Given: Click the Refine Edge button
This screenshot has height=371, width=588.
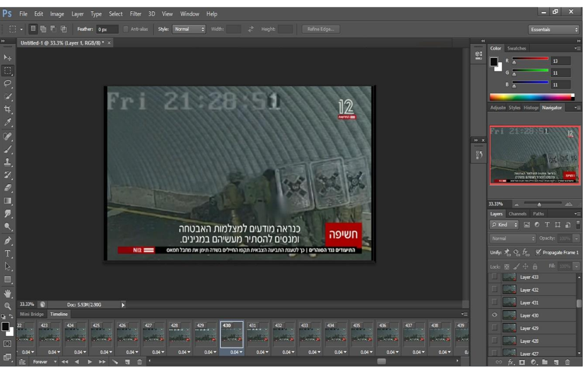Looking at the screenshot, I should pyautogui.click(x=320, y=29).
